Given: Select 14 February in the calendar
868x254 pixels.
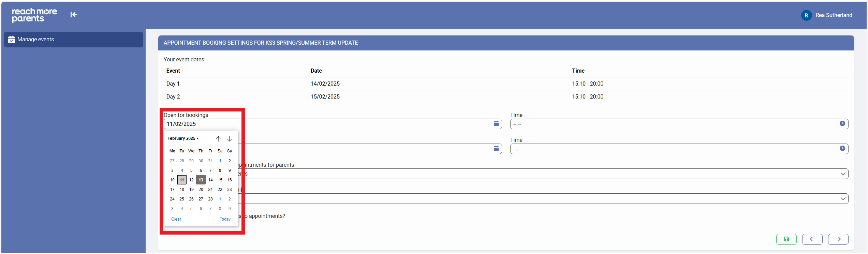Looking at the screenshot, I should click(210, 180).
